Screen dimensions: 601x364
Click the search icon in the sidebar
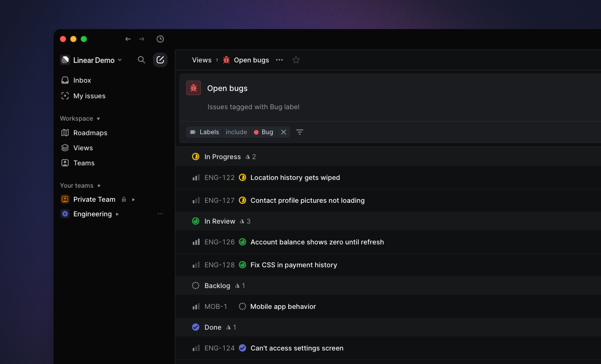coord(141,60)
